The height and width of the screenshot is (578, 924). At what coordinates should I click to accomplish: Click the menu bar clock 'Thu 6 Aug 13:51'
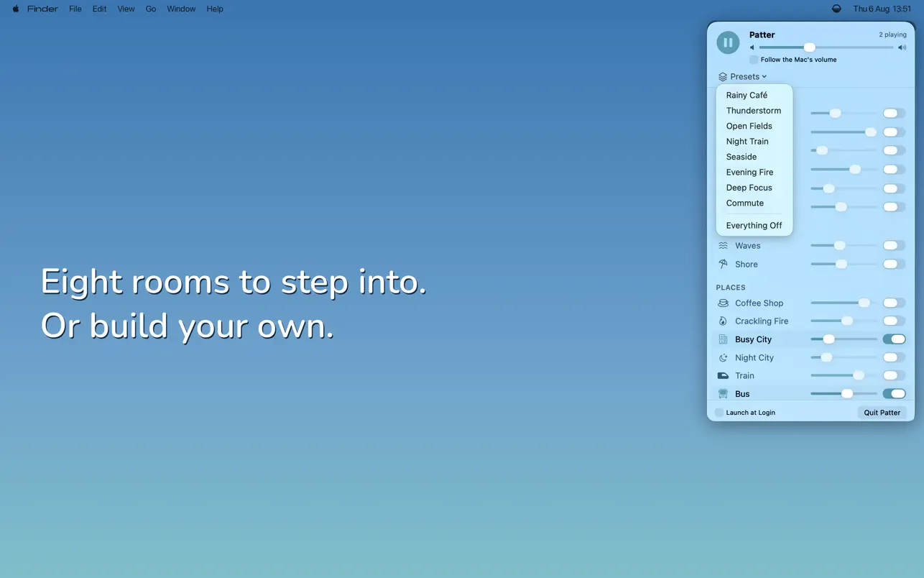tap(882, 9)
